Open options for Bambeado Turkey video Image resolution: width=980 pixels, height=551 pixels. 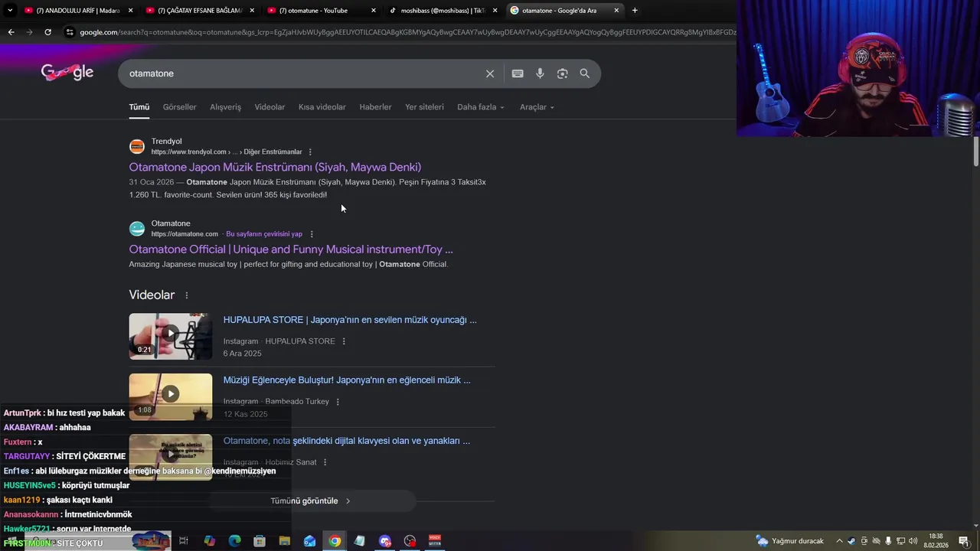[338, 402]
